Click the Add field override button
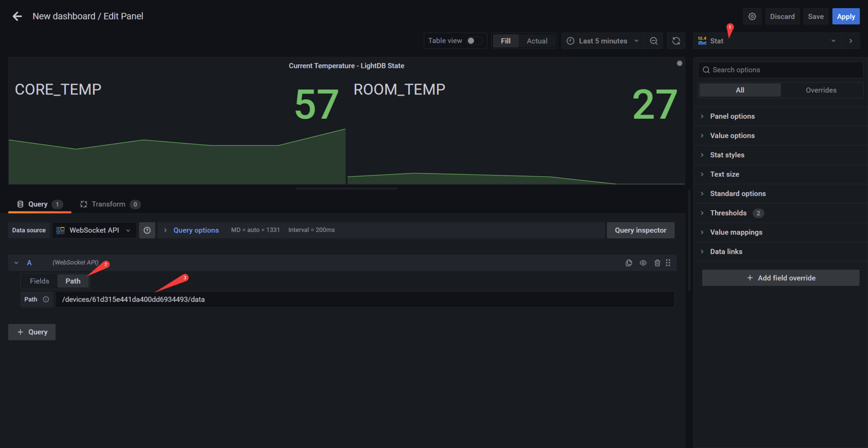This screenshot has width=868, height=448. click(x=780, y=278)
